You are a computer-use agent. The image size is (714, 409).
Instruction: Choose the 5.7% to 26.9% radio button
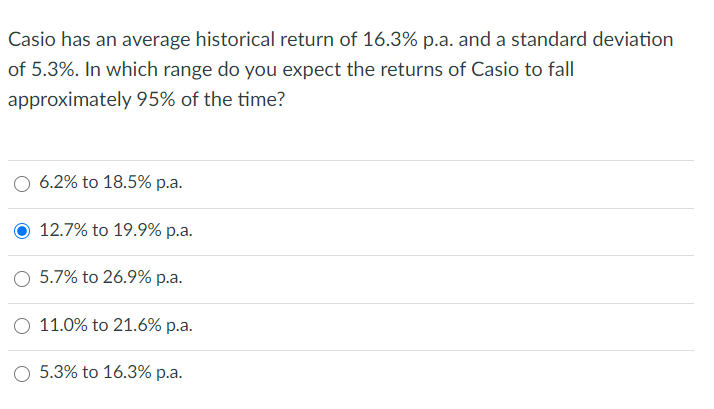(22, 278)
